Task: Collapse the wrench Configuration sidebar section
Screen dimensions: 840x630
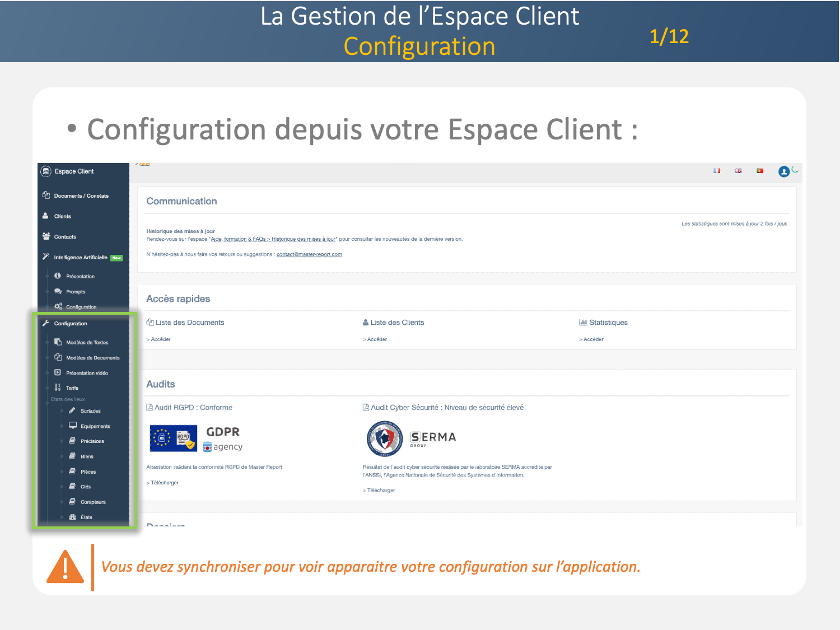Action: (x=71, y=324)
